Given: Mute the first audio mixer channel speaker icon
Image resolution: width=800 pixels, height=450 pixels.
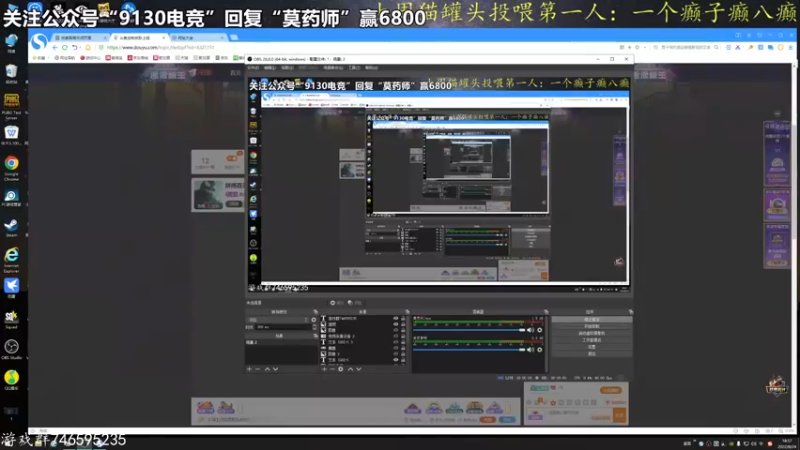Looking at the screenshot, I should (x=531, y=330).
